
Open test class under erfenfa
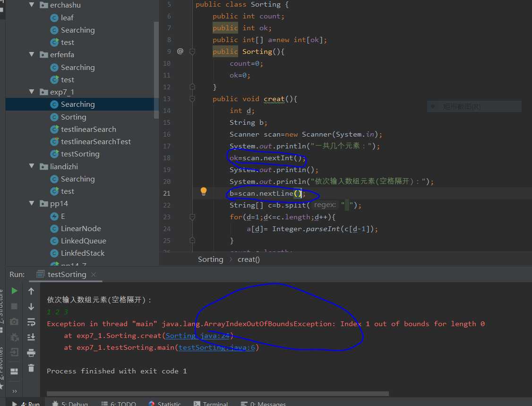(x=67, y=80)
